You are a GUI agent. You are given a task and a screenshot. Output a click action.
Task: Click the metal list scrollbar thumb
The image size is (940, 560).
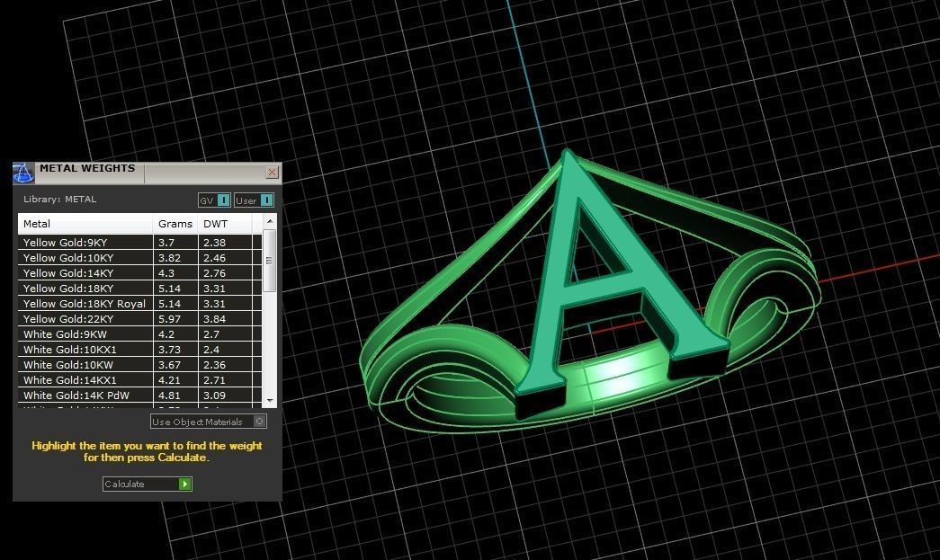(x=270, y=260)
